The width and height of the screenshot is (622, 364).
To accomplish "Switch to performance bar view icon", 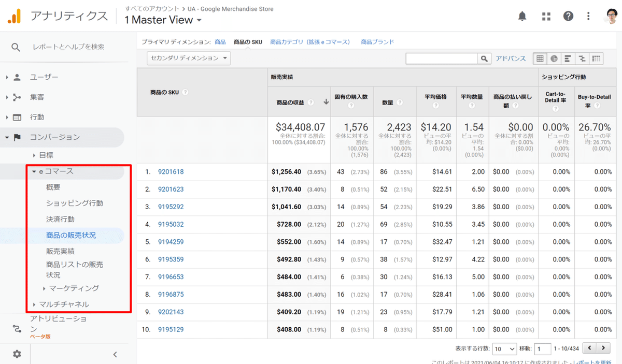I will (568, 59).
